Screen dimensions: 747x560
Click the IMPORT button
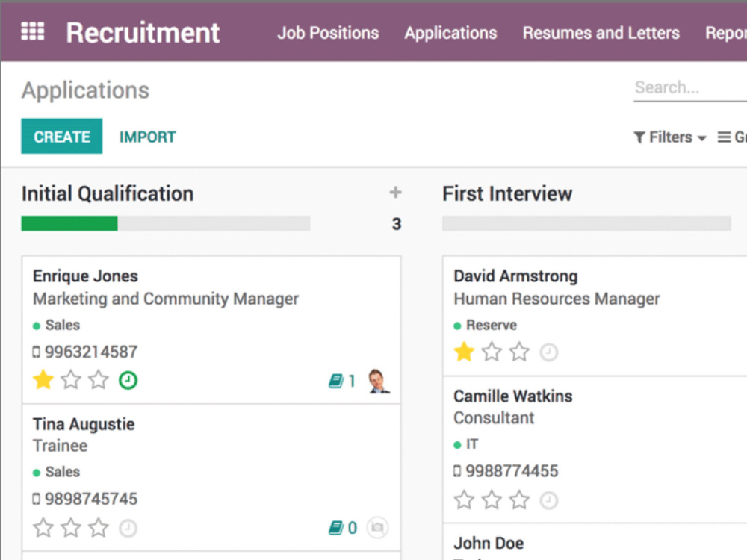(147, 137)
